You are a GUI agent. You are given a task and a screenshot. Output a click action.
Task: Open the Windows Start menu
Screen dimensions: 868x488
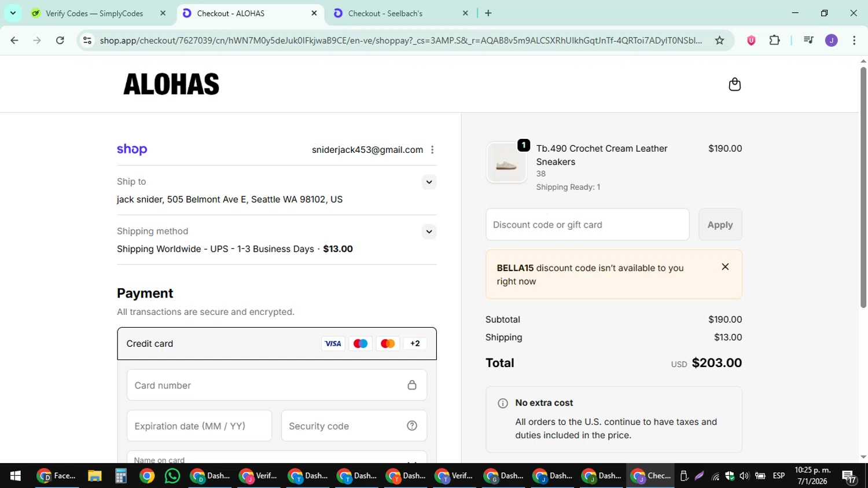(x=16, y=476)
